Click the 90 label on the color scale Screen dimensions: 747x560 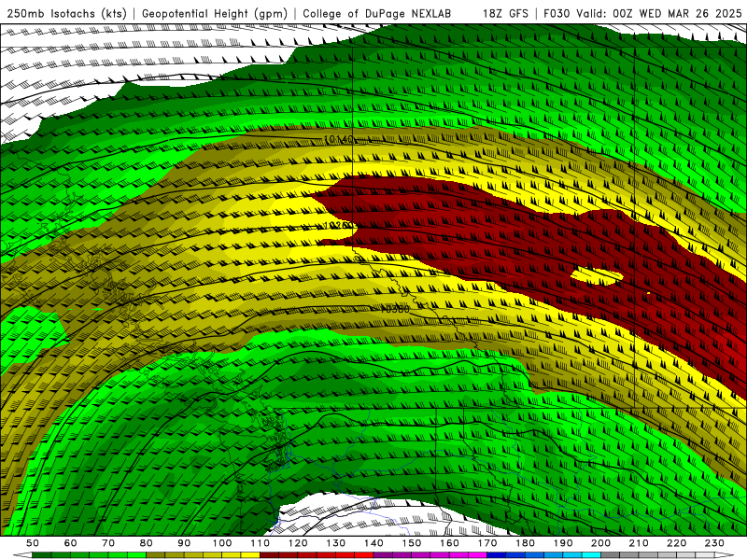click(x=184, y=543)
